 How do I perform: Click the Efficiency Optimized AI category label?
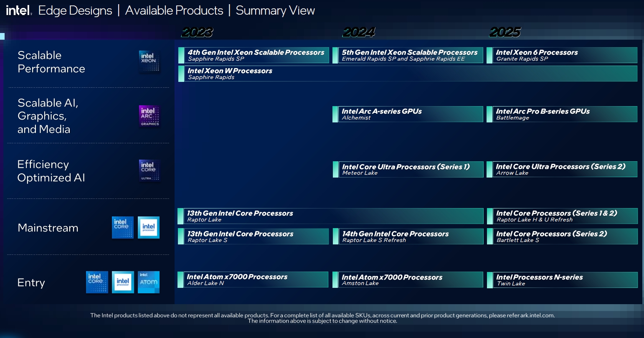click(51, 171)
